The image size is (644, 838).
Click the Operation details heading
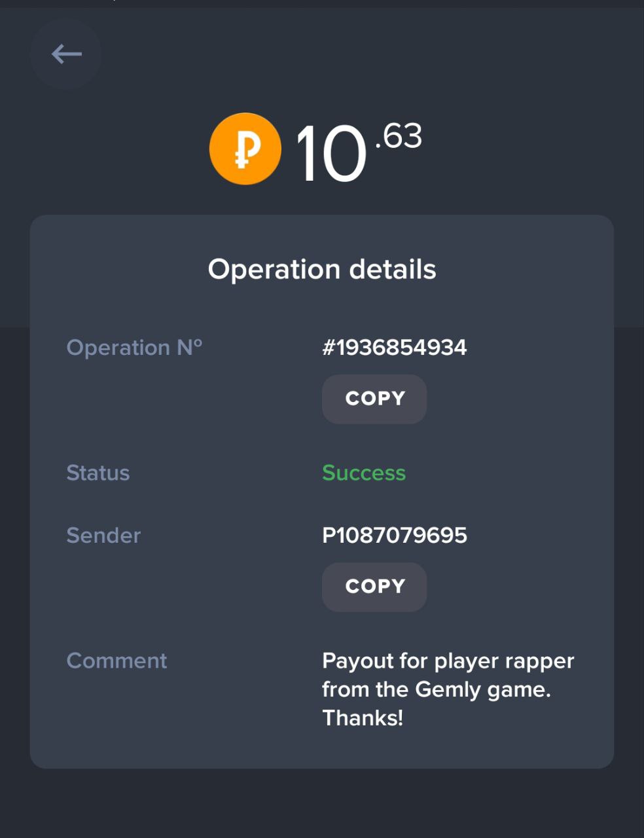click(x=322, y=269)
